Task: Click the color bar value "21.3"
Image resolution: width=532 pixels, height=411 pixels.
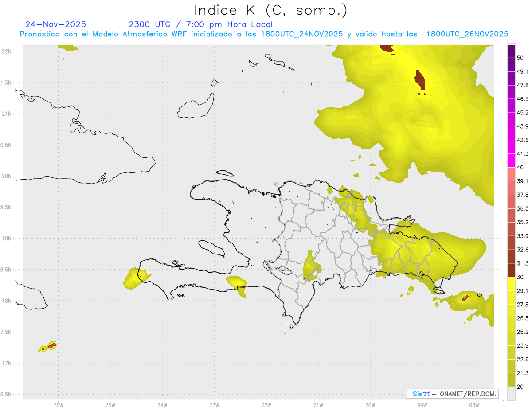Action: click(x=523, y=373)
